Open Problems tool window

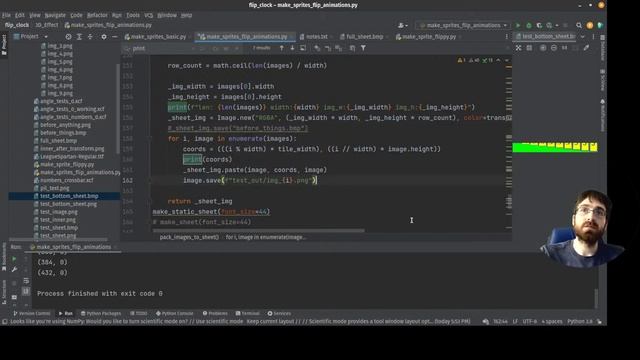pyautogui.click(x=215, y=313)
